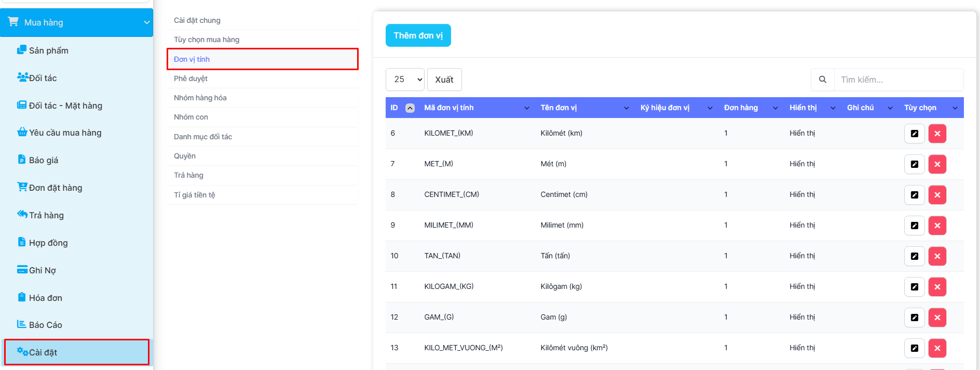Screen dimensions: 980x370
Task: Click the edit icon for KILOMET_(KM) row
Action: pos(914,134)
